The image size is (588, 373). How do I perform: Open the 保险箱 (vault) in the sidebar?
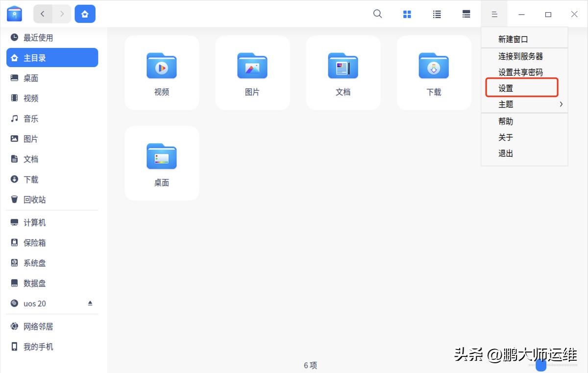pyautogui.click(x=35, y=242)
